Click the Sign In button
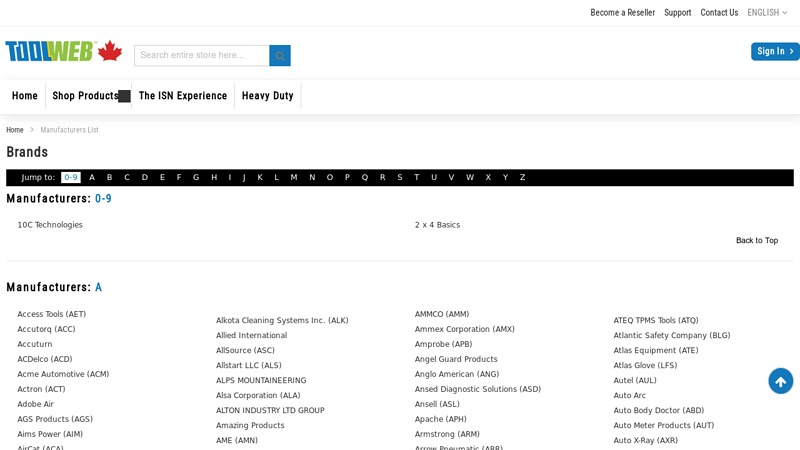Image resolution: width=800 pixels, height=450 pixels. point(774,52)
